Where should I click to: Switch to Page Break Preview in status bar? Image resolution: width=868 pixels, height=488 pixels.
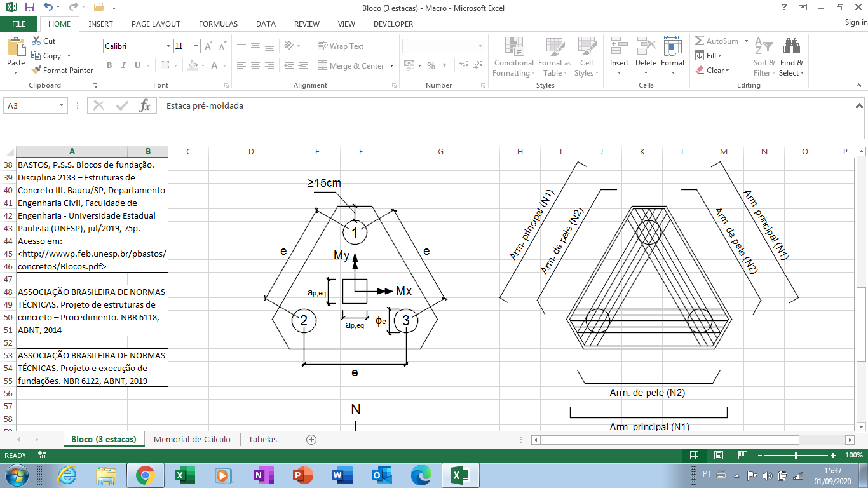point(742,456)
